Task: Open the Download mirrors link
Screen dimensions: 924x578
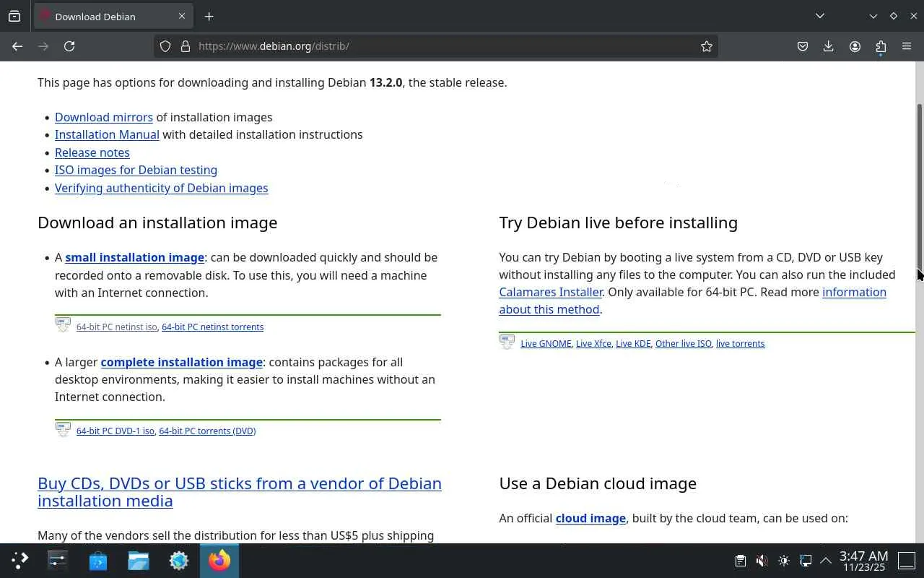Action: 104,117
